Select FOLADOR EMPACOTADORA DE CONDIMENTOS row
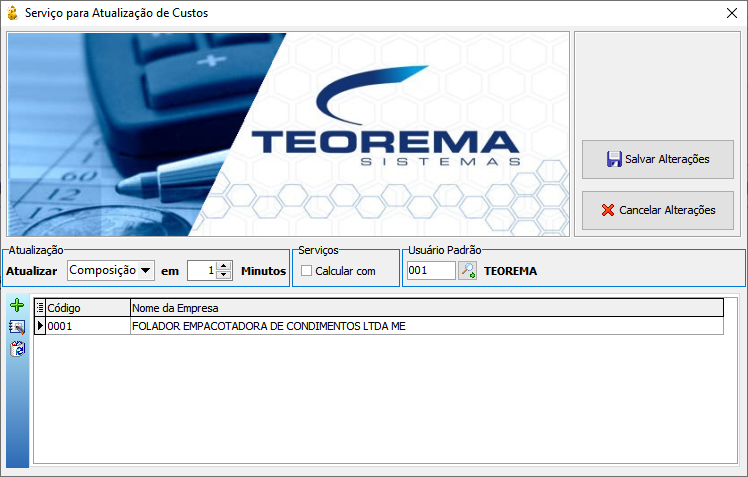 pos(427,326)
